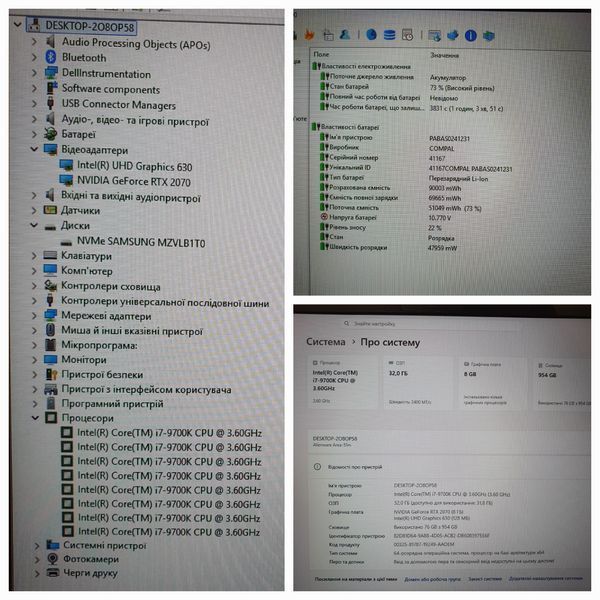The width and height of the screenshot is (600, 600).
Task: Expand the Монітори category chevron
Action: [x=35, y=360]
